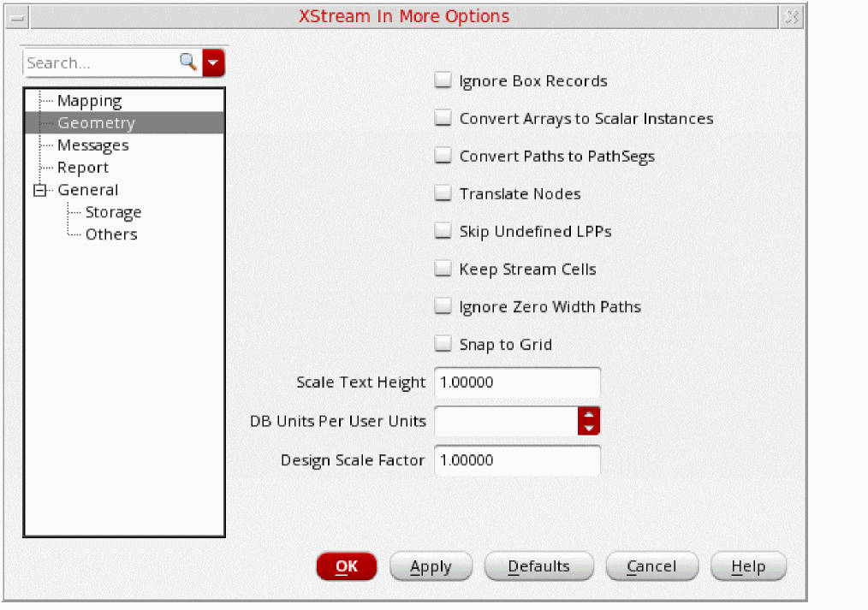Select Messages category in the tree
Image resolution: width=868 pixels, height=610 pixels.
[92, 145]
